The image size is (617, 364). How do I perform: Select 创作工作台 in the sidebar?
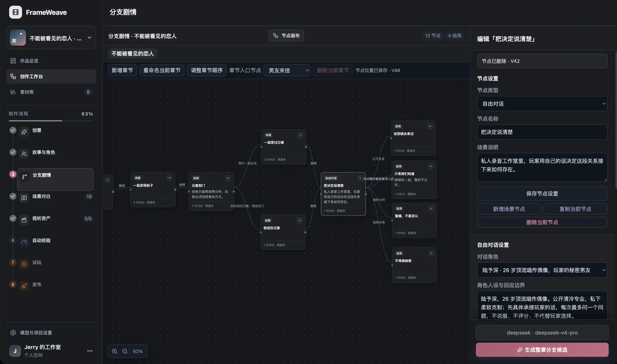(x=51, y=76)
